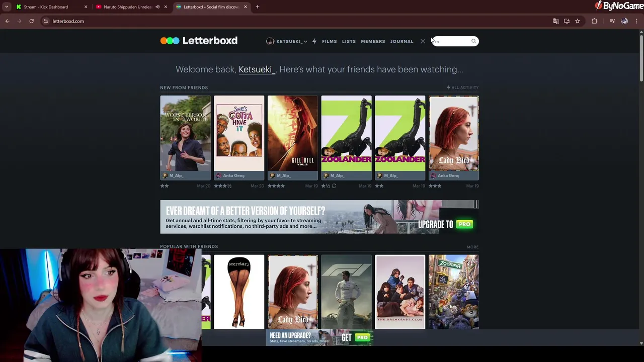Open the tab search dropdown arrow
The image size is (644, 362).
click(7, 7)
